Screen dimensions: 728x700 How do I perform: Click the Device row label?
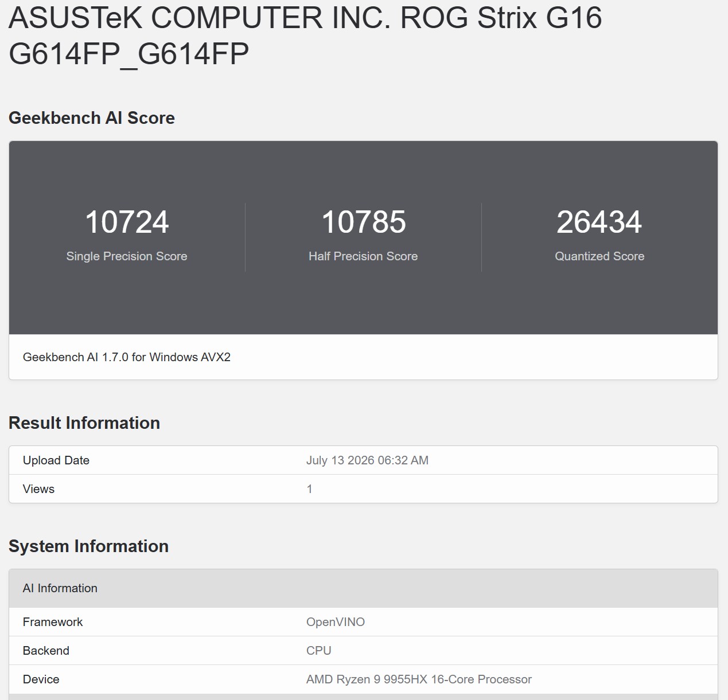41,679
